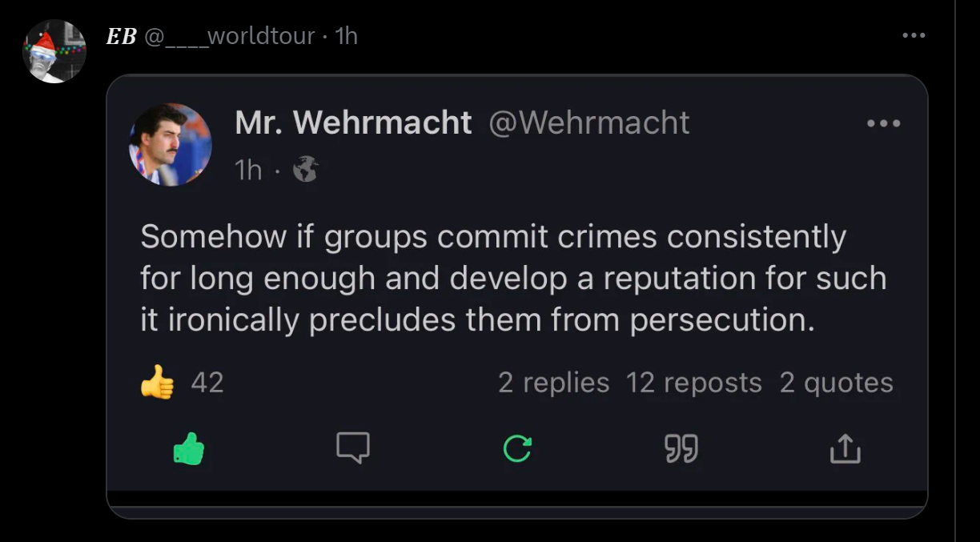Toggle the green like button
The image size is (980, 542).
coord(189,449)
